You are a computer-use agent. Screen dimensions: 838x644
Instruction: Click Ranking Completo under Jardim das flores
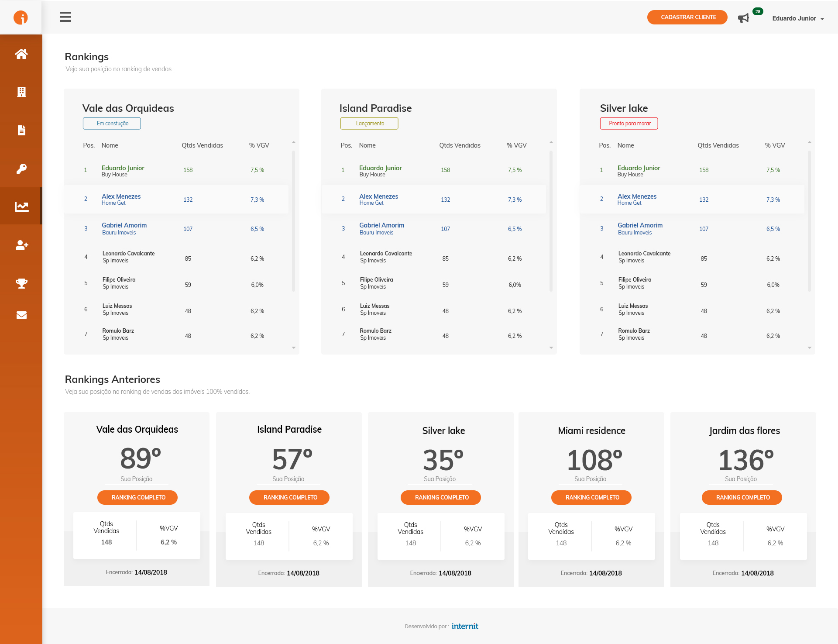point(742,497)
